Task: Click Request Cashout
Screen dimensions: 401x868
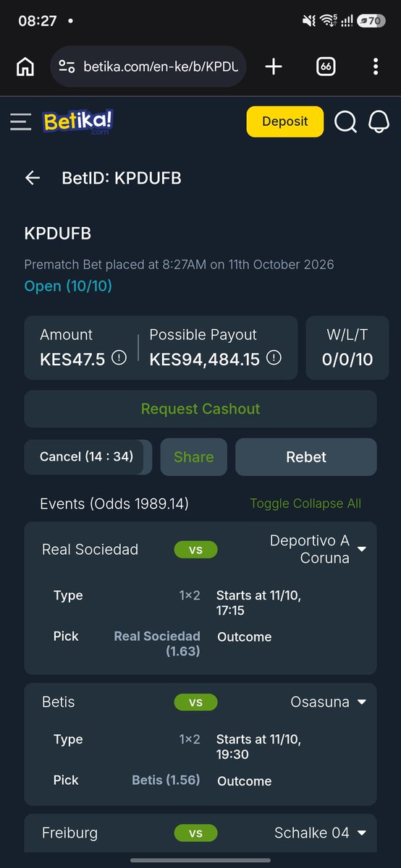Action: (200, 409)
